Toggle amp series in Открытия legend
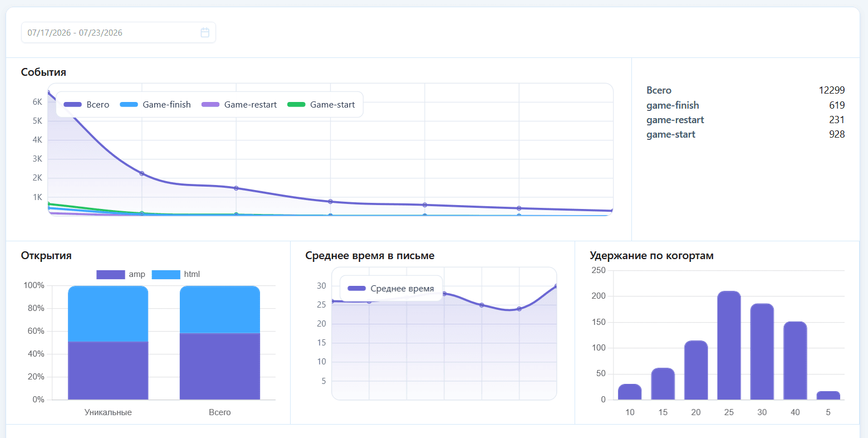868x438 pixels. click(x=121, y=274)
